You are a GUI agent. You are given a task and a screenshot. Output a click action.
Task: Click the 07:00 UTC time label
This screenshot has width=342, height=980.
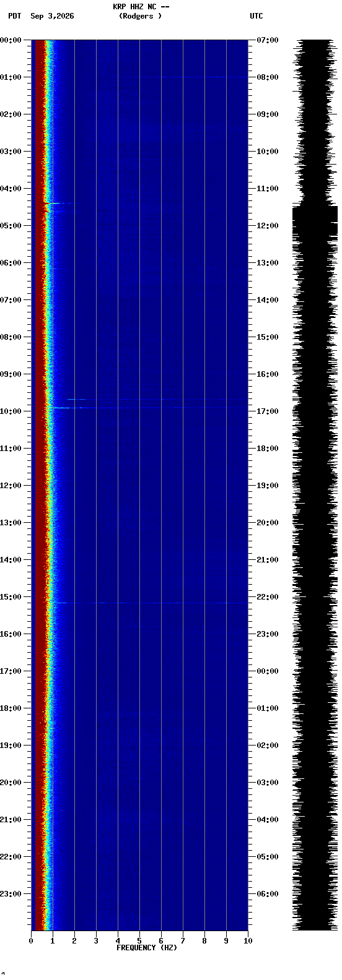click(x=268, y=40)
